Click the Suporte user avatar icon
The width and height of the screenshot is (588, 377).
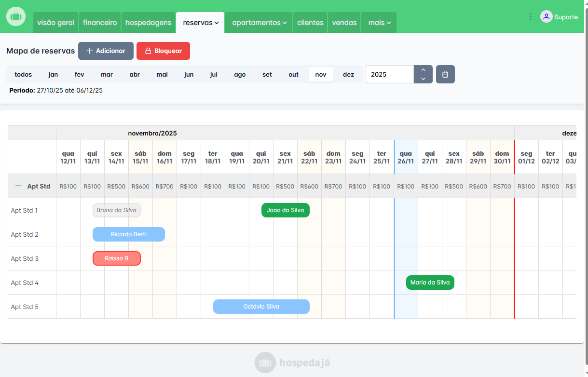pos(546,17)
